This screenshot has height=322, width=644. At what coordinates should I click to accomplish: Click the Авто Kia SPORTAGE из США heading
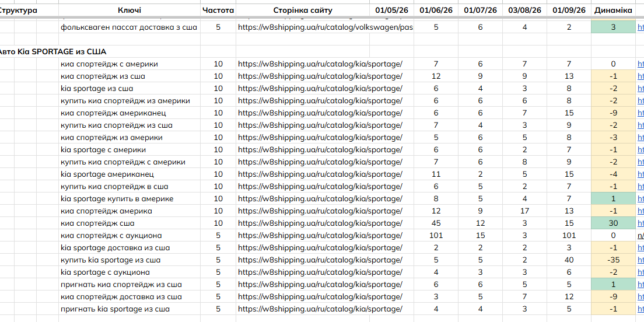(x=52, y=52)
